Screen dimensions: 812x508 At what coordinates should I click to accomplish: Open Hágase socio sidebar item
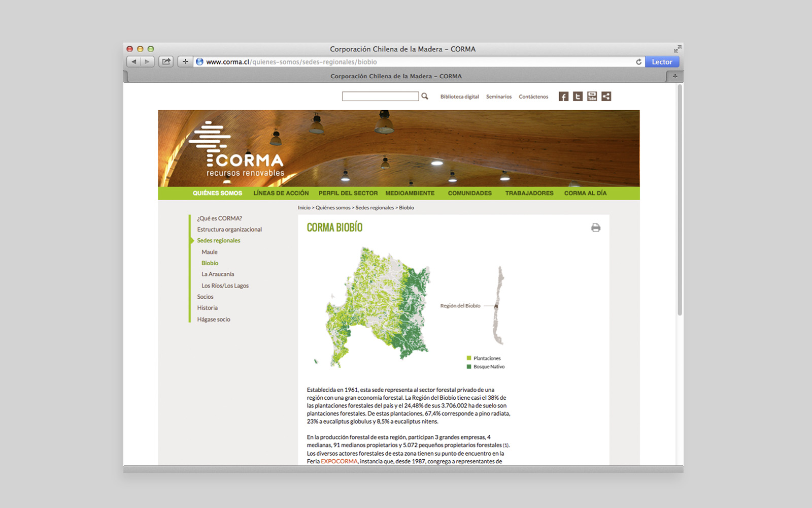(x=214, y=320)
